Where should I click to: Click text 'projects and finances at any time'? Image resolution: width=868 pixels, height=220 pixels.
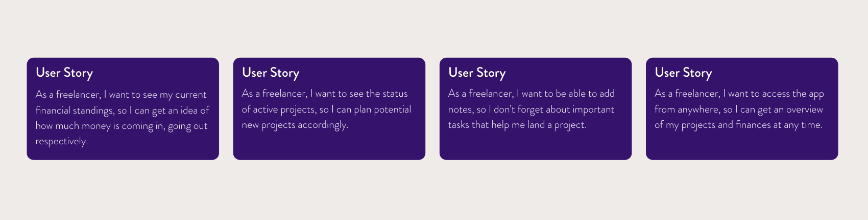[x=752, y=125]
